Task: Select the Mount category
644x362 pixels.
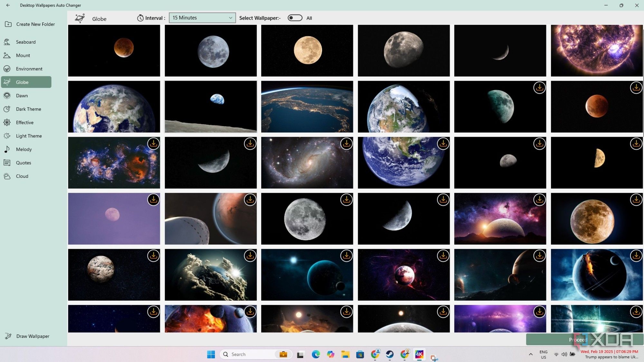Action: click(23, 55)
